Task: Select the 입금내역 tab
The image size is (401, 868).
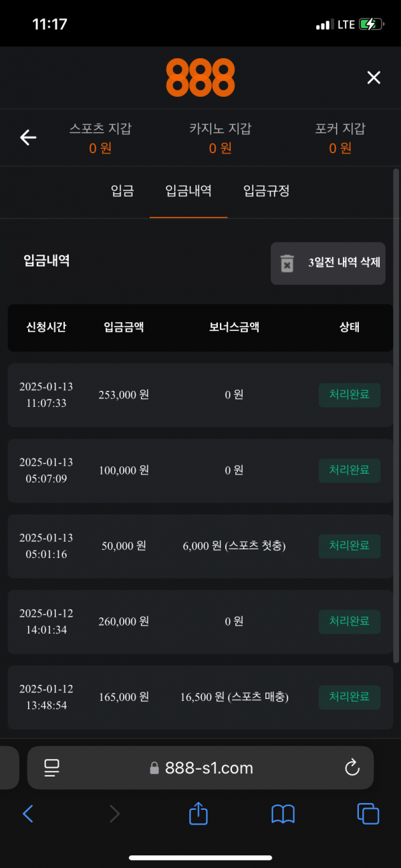Action: point(188,191)
